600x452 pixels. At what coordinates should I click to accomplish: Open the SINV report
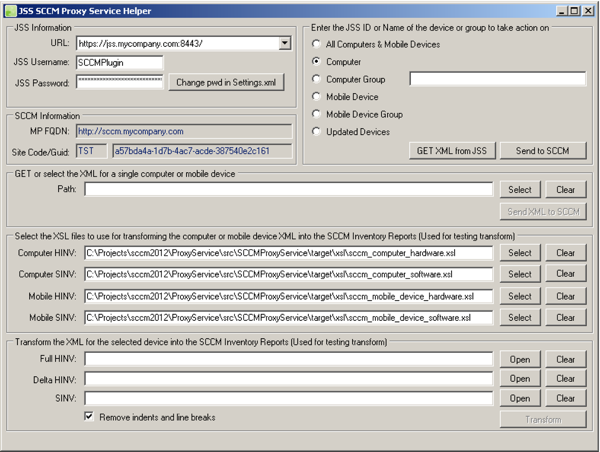click(x=520, y=398)
